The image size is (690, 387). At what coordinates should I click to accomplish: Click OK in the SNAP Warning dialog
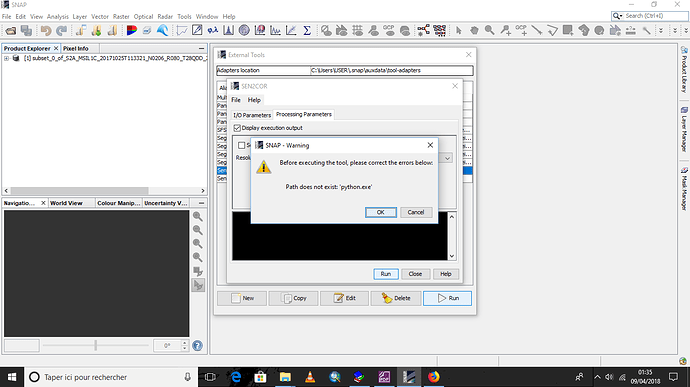(x=381, y=212)
